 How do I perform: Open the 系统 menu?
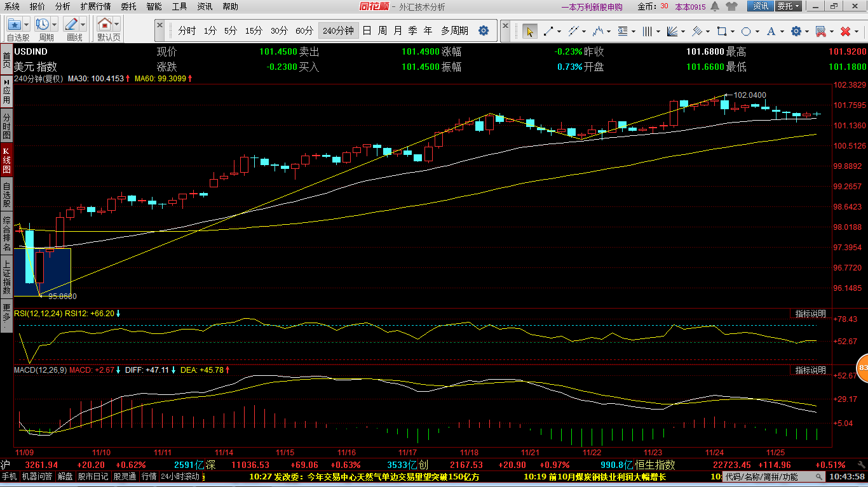12,6
